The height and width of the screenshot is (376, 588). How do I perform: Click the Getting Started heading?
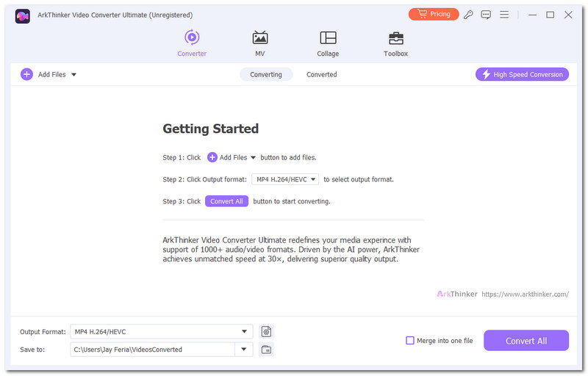211,129
